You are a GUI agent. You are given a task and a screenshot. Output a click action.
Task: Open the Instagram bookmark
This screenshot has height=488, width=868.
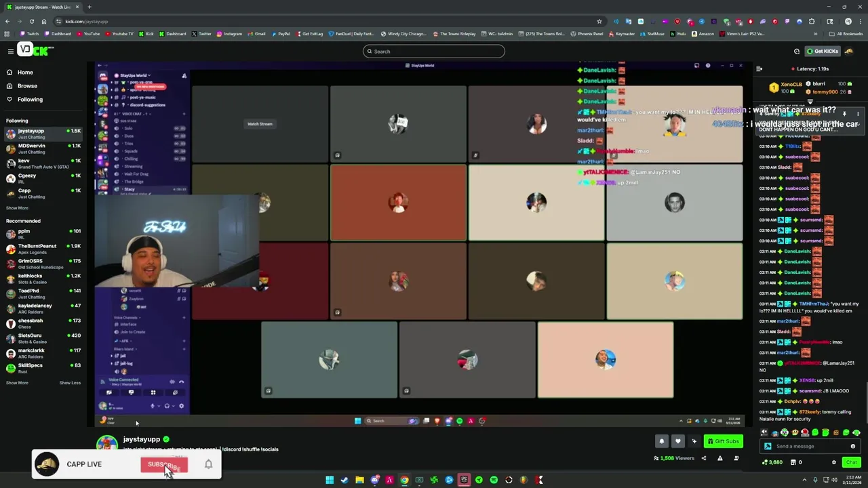point(229,33)
